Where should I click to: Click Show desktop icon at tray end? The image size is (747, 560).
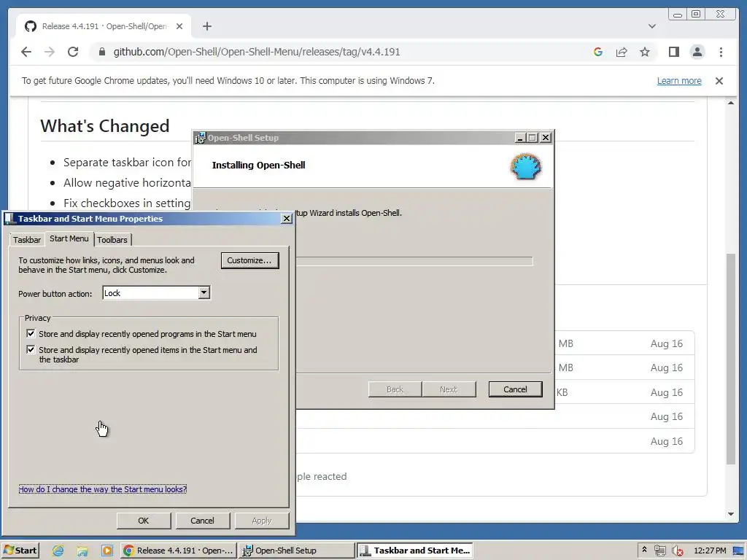(738, 551)
